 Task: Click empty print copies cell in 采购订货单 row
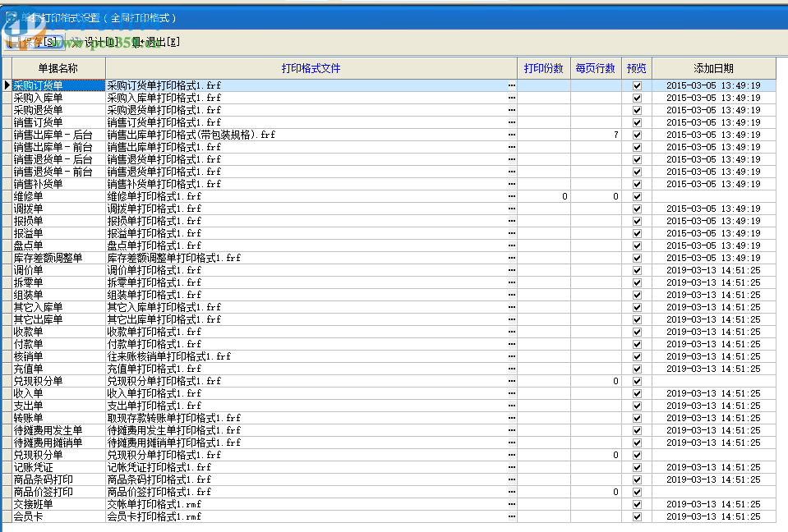[x=544, y=85]
